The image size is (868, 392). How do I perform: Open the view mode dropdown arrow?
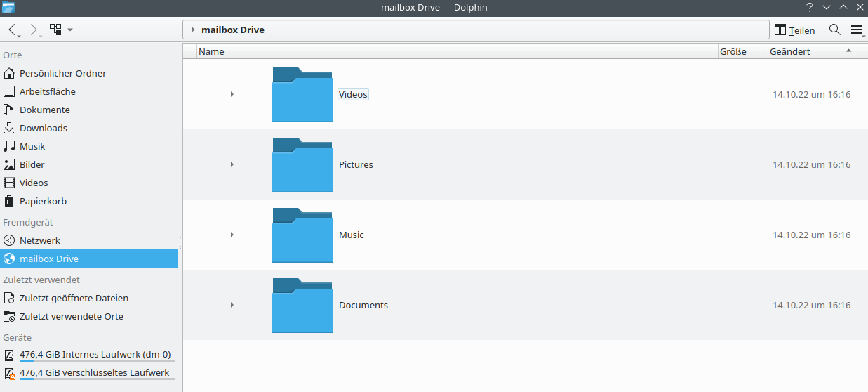pyautogui.click(x=70, y=30)
